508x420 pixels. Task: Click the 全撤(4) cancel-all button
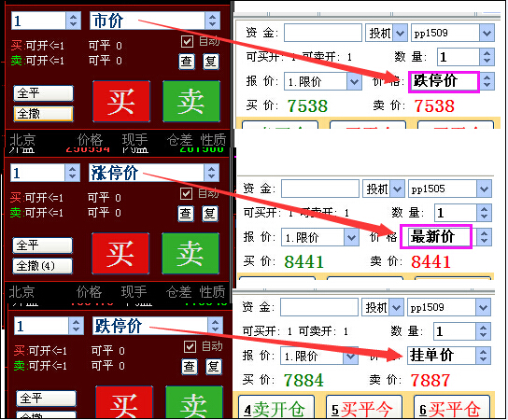[x=42, y=266]
